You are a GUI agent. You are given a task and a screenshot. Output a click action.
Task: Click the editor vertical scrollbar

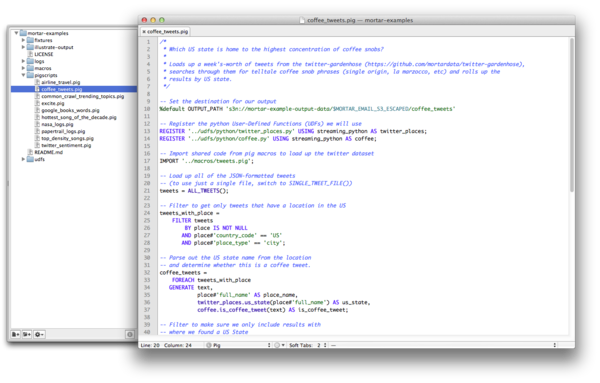point(572,115)
